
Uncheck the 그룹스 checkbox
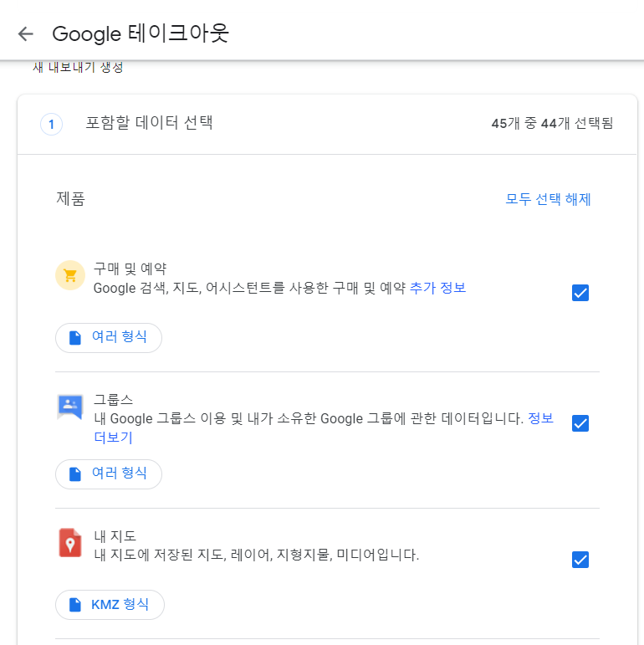click(580, 423)
